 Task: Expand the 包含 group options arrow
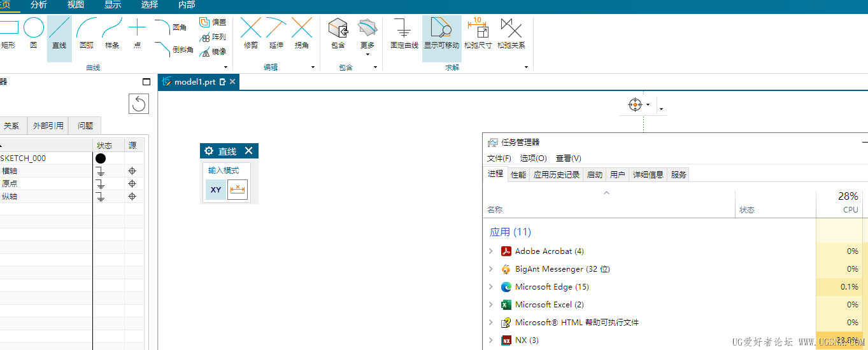pyautogui.click(x=375, y=67)
